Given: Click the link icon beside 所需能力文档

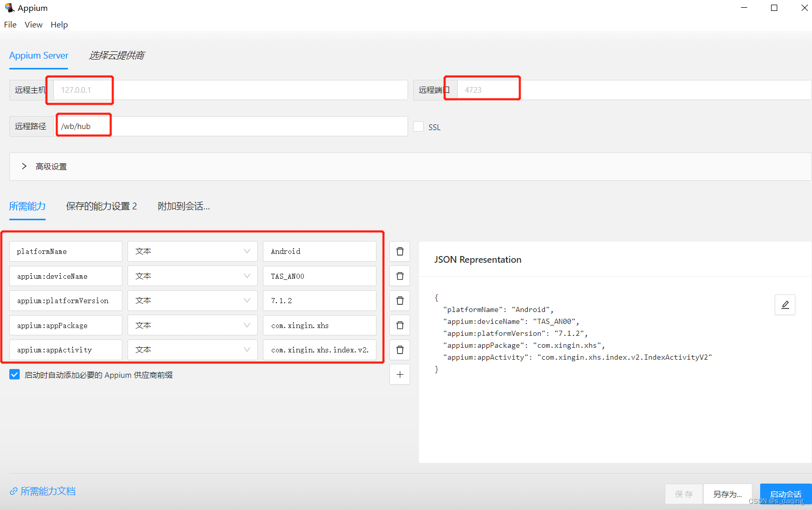Looking at the screenshot, I should tap(13, 491).
